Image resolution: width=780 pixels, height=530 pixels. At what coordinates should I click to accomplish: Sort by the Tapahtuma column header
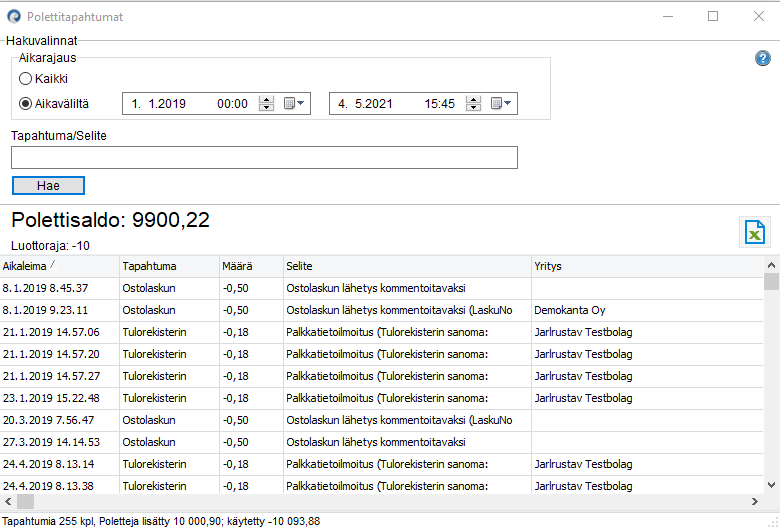[x=168, y=266]
